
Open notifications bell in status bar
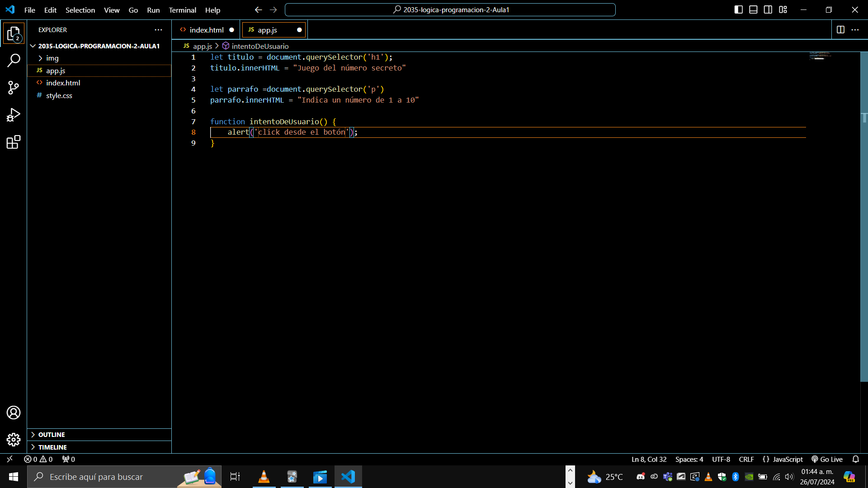(x=856, y=459)
